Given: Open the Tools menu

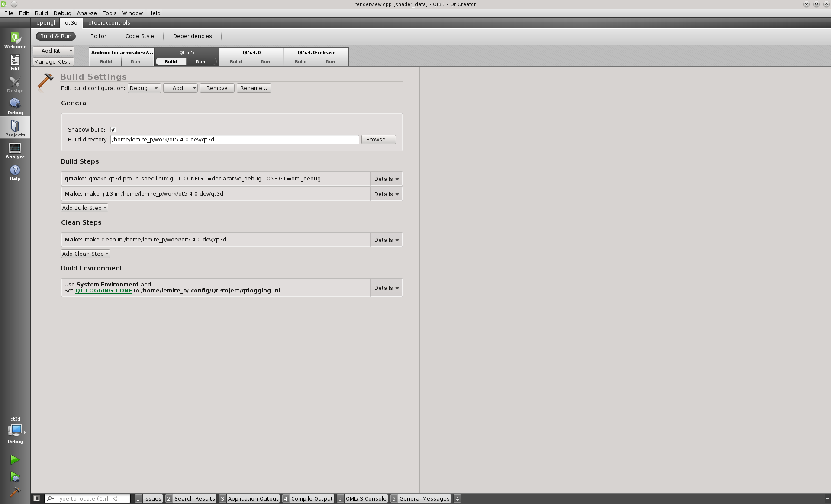Looking at the screenshot, I should pyautogui.click(x=110, y=13).
